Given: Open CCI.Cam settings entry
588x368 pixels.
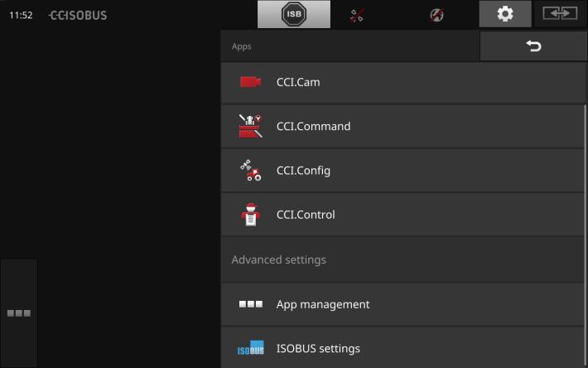Looking at the screenshot, I should click(x=403, y=83).
